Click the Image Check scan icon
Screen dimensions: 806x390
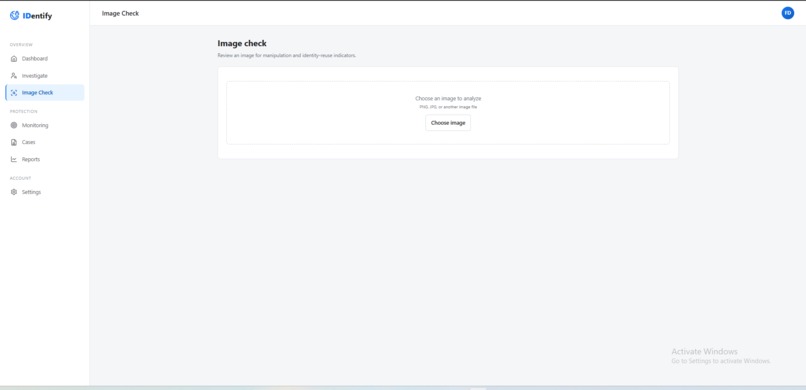(14, 93)
